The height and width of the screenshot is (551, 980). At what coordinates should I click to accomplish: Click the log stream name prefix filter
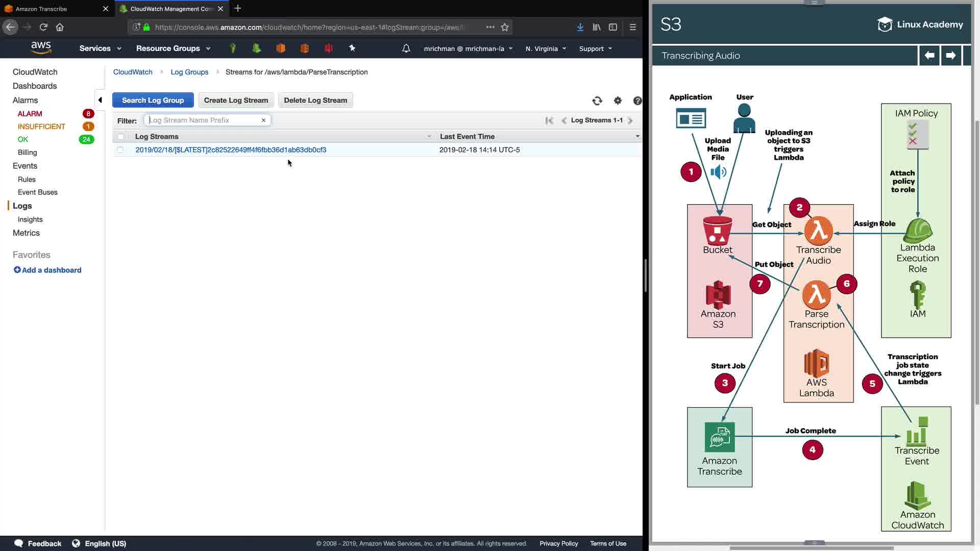(204, 120)
